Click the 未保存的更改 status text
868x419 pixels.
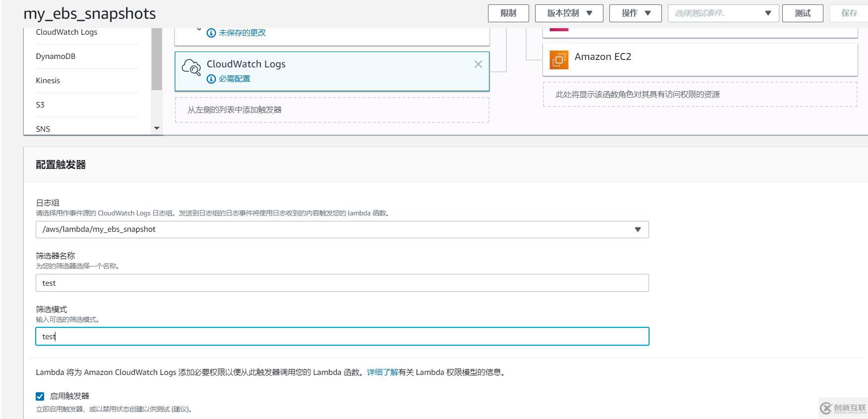coord(242,33)
